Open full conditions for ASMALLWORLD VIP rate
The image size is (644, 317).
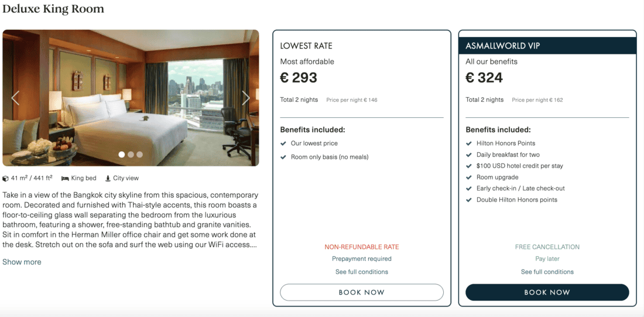[x=547, y=272]
